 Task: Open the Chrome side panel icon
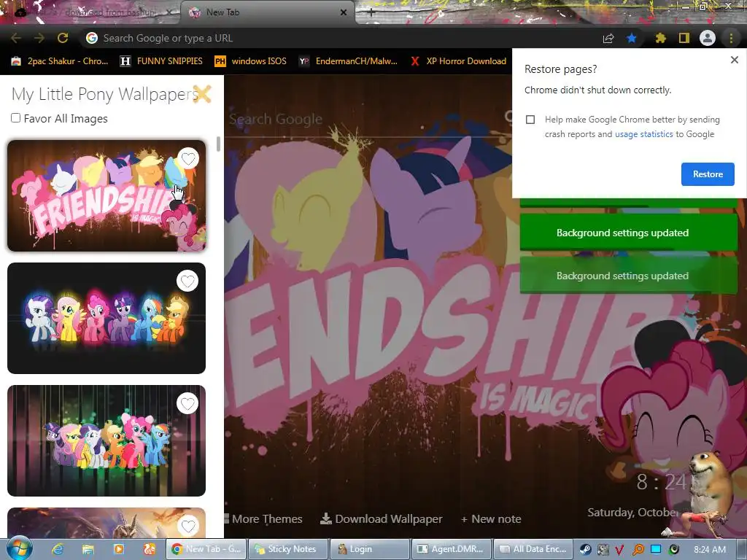click(x=684, y=38)
